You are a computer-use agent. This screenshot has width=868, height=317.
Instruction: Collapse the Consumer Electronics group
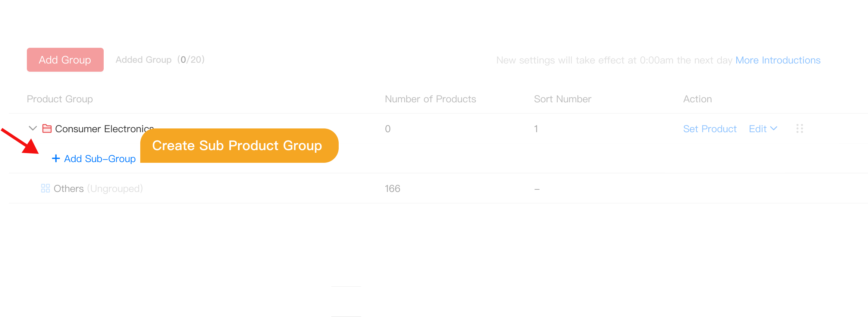[32, 128]
